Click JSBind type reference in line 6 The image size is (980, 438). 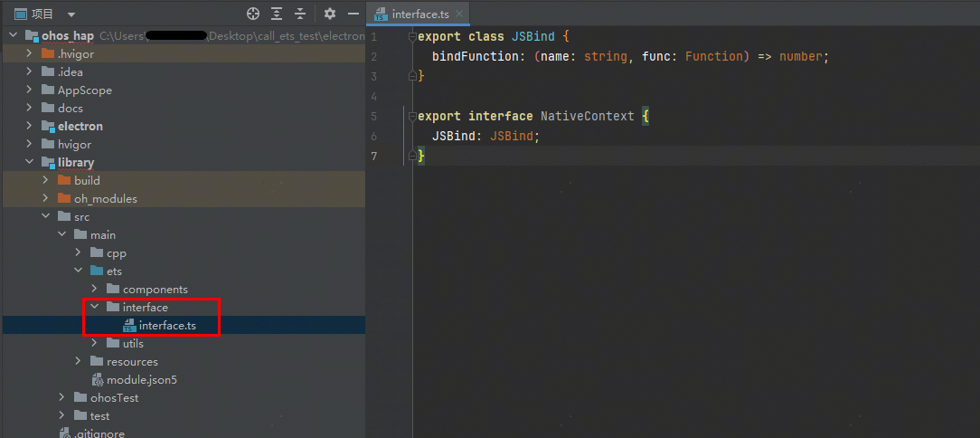[x=512, y=137]
